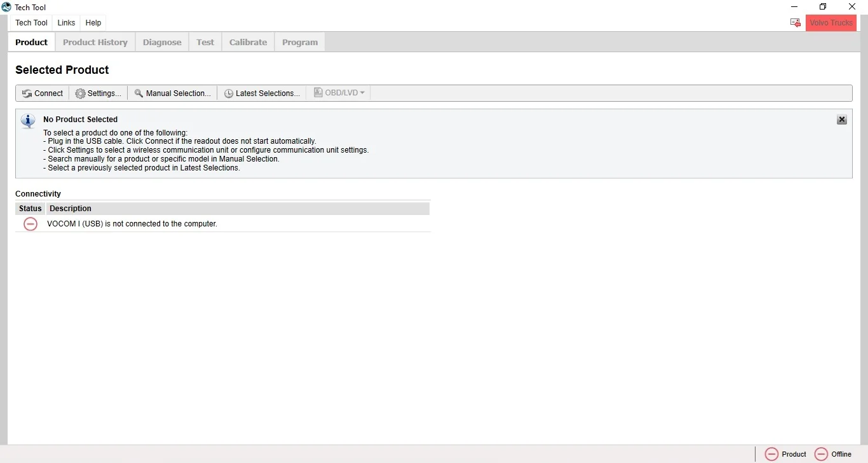This screenshot has width=868, height=463.
Task: Click the Offline label in status bar
Action: [841, 454]
